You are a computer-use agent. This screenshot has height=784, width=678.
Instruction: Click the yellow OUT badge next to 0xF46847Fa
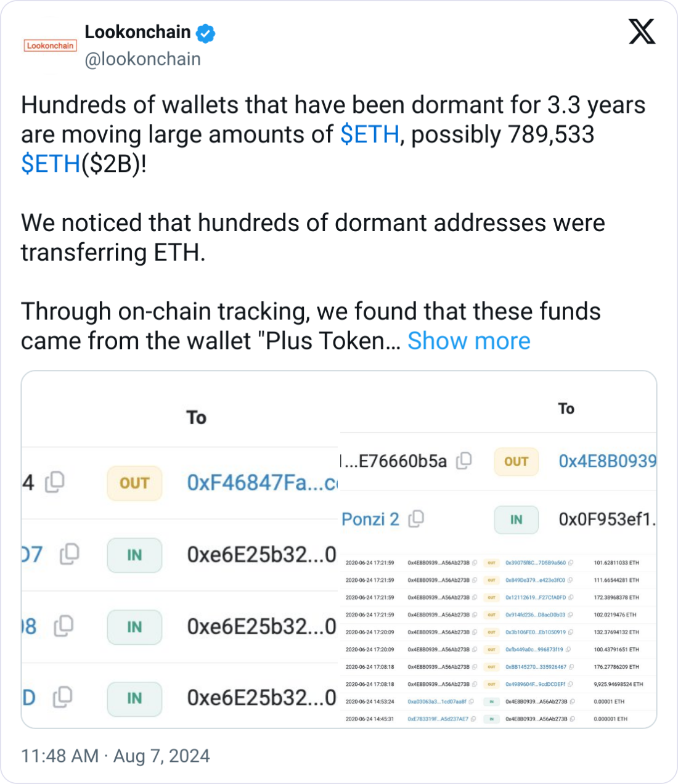(134, 483)
